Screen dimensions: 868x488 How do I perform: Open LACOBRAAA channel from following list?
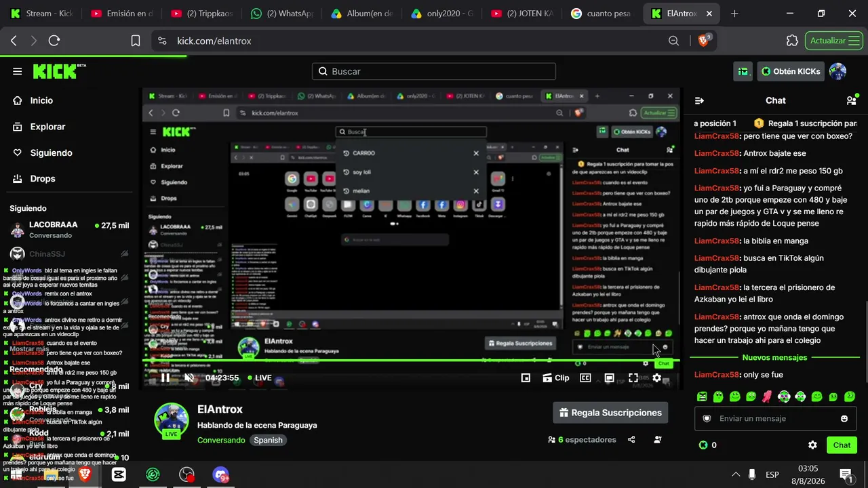click(x=69, y=230)
